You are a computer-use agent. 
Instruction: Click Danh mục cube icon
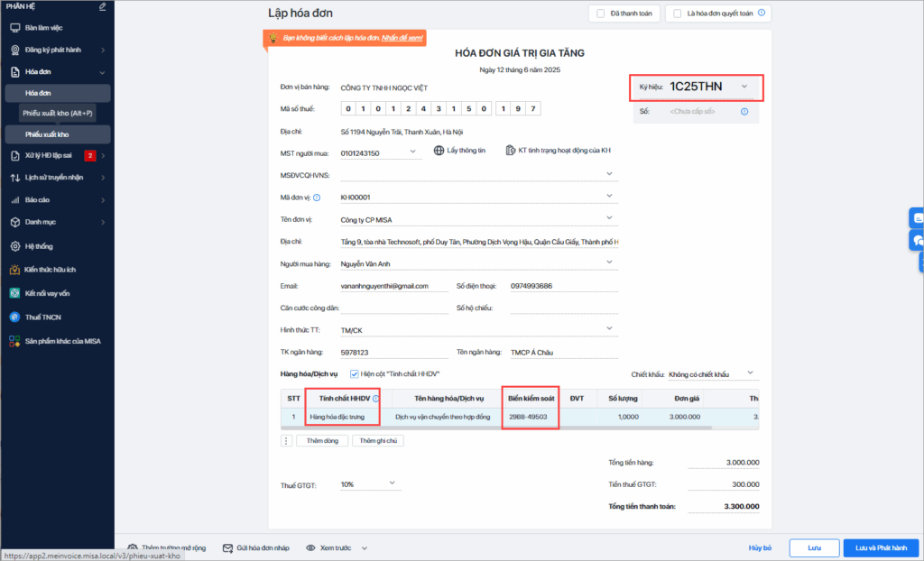[x=15, y=222]
